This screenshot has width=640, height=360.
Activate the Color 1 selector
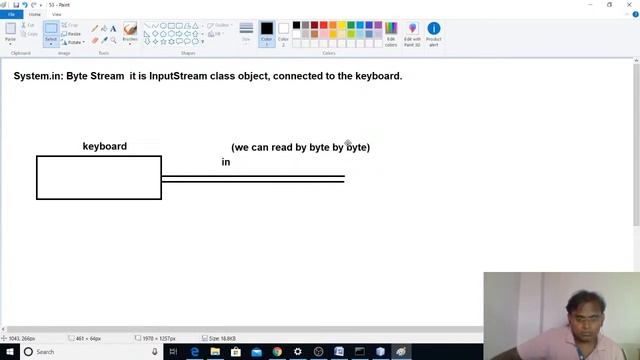click(267, 34)
